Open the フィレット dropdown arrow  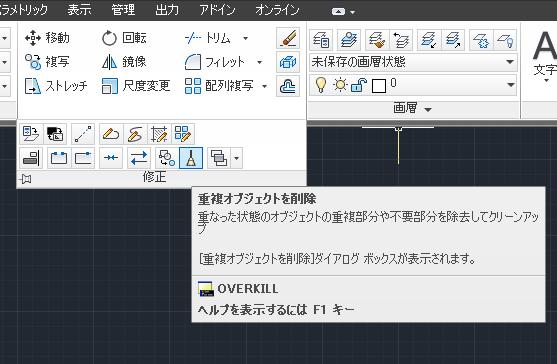[260, 62]
